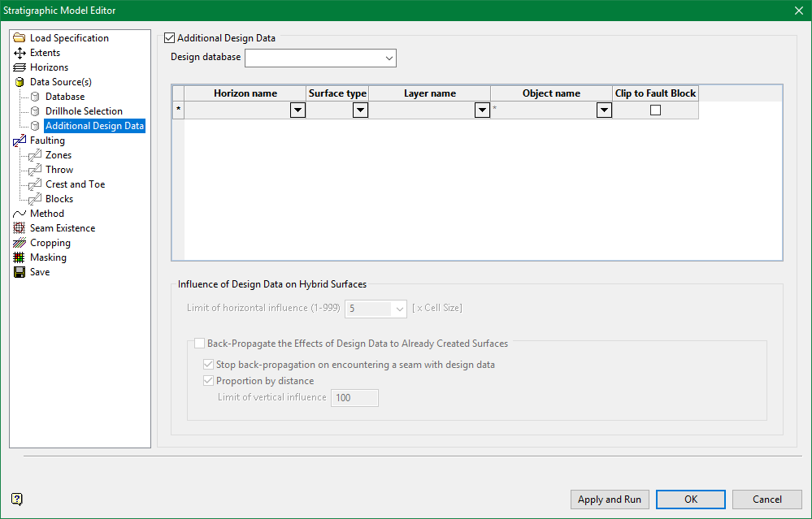
Task: Click the Cropping hatch icon
Action: [20, 243]
